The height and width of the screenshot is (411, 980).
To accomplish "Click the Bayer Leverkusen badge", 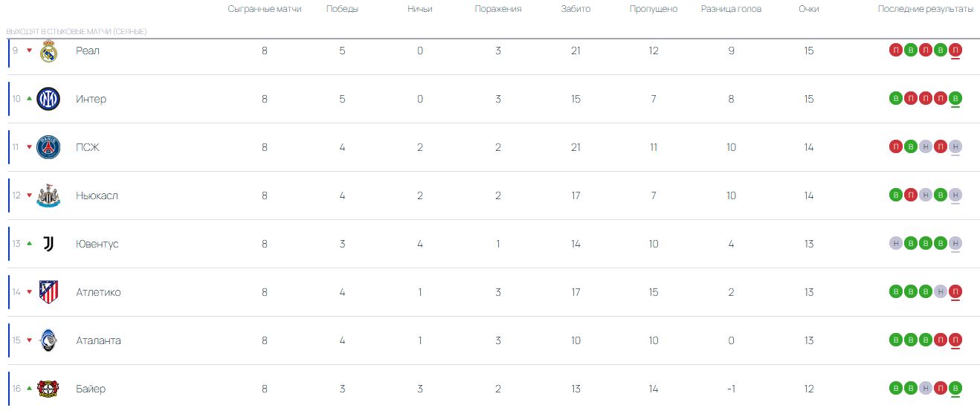I will click(x=48, y=389).
